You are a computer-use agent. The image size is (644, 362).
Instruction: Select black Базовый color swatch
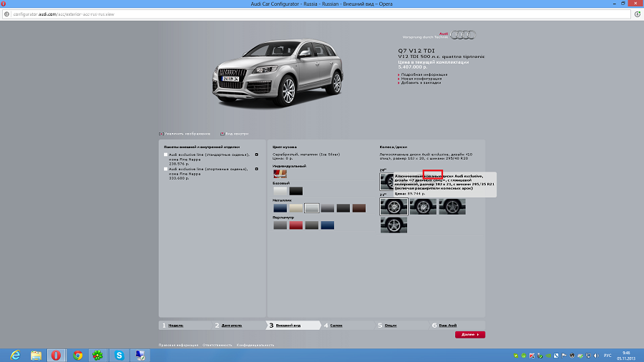click(x=296, y=191)
